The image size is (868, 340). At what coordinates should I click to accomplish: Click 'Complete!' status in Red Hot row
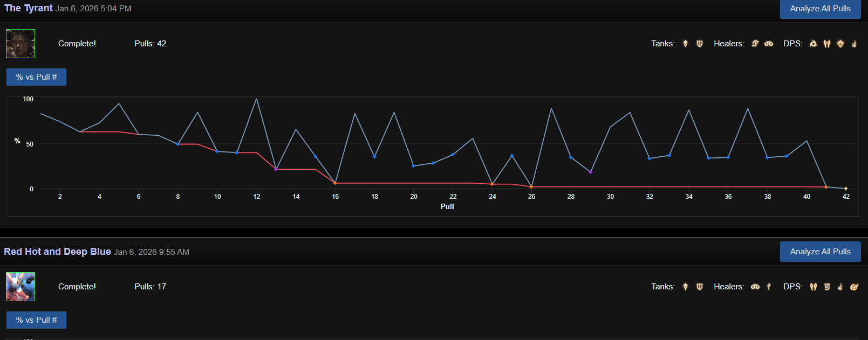click(77, 287)
